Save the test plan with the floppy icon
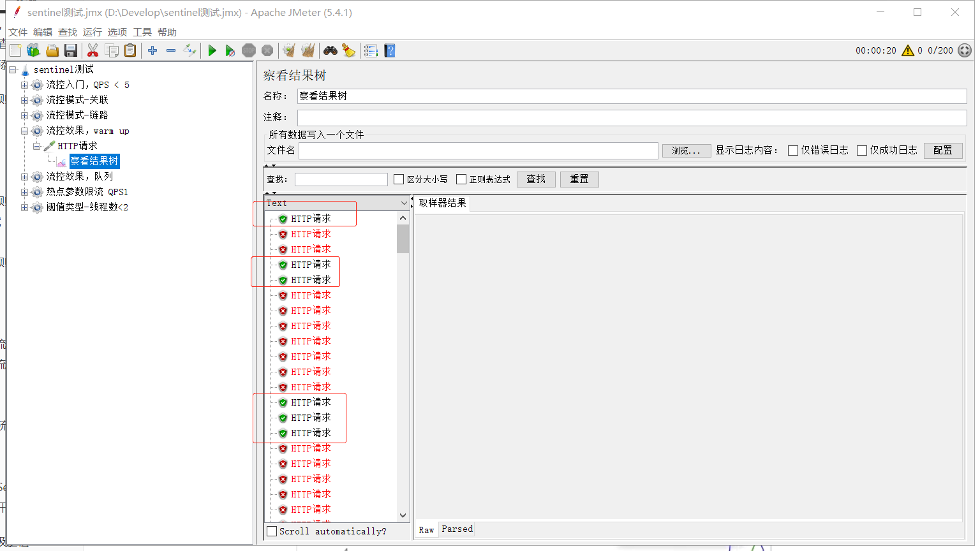Image resolution: width=980 pixels, height=551 pixels. pos(71,50)
